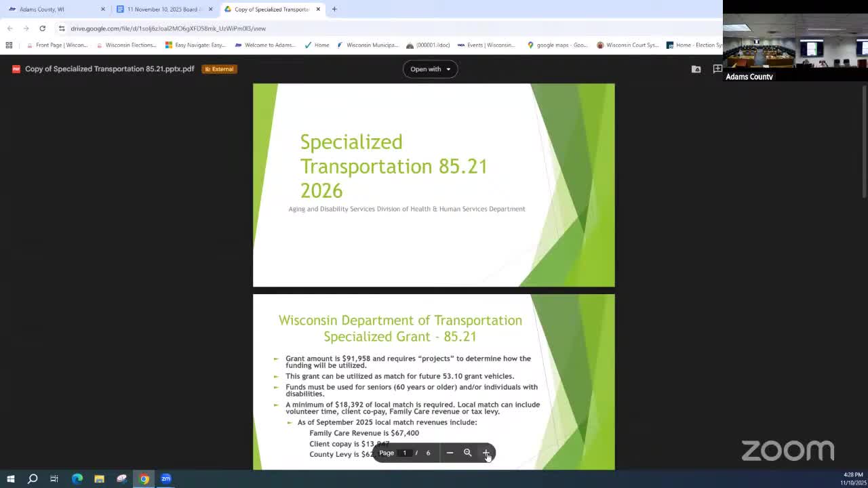868x488 pixels.
Task: Open the Wisconsin Court System bookmark
Action: click(627, 45)
